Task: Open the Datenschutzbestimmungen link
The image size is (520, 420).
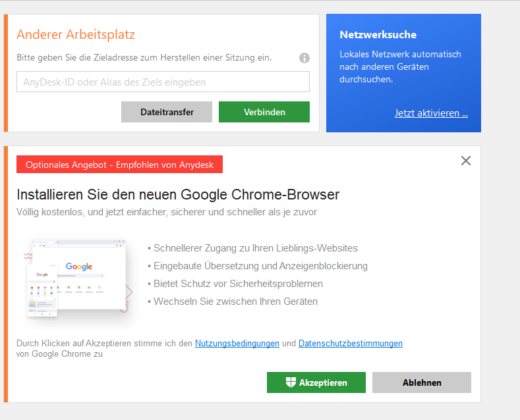Action: point(351,344)
